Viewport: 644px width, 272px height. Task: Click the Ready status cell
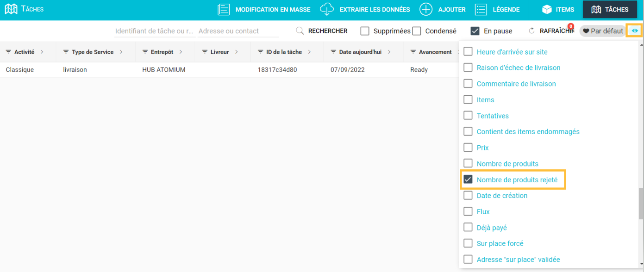point(419,70)
